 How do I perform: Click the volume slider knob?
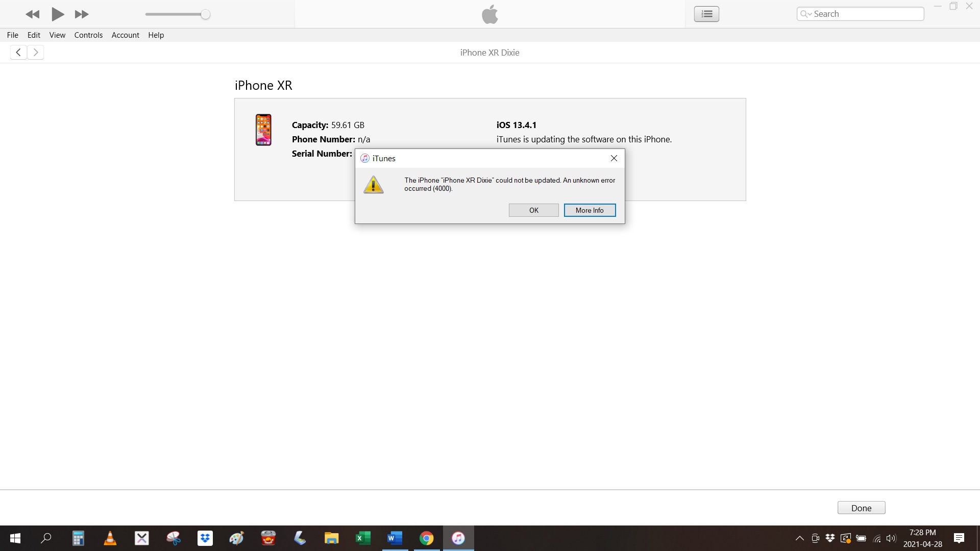point(205,14)
